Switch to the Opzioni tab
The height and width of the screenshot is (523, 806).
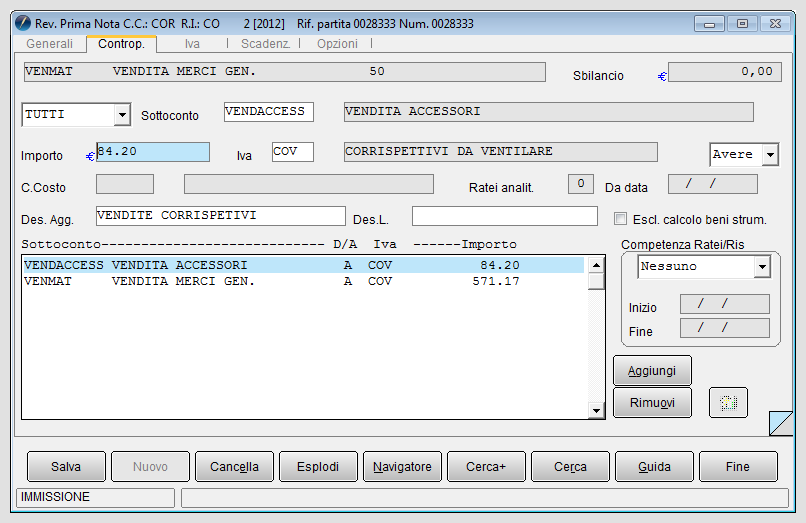337,44
